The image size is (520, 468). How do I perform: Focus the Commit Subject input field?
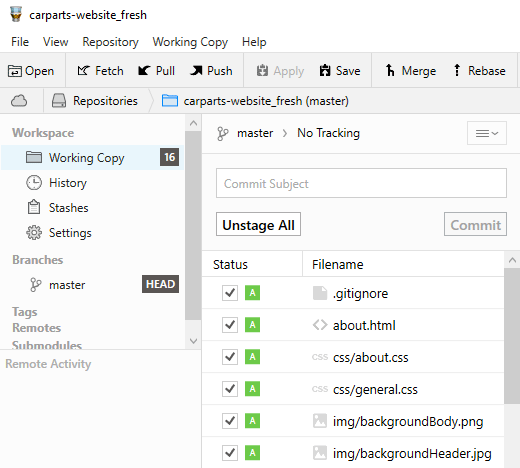coord(361,183)
